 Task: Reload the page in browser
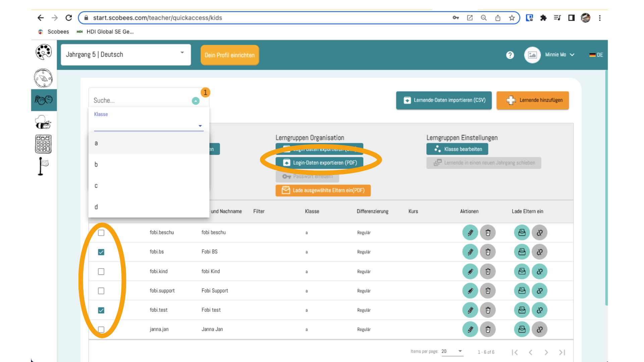pyautogui.click(x=69, y=18)
